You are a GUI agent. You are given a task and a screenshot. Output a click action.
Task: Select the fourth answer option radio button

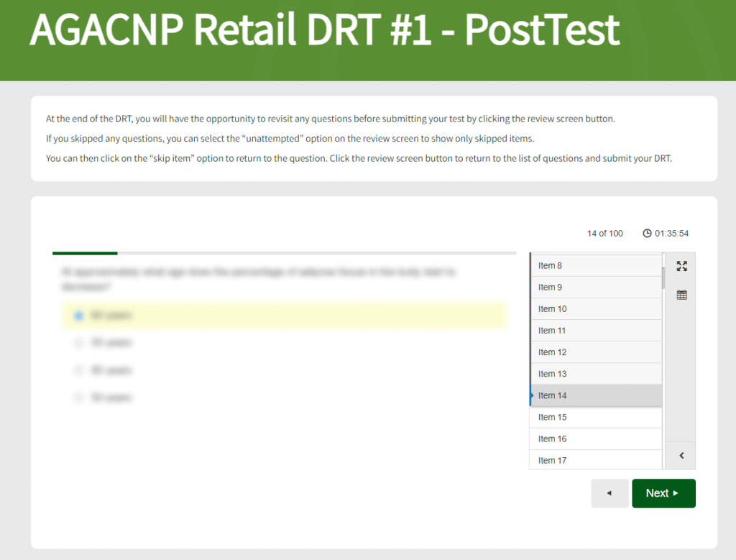tap(79, 398)
